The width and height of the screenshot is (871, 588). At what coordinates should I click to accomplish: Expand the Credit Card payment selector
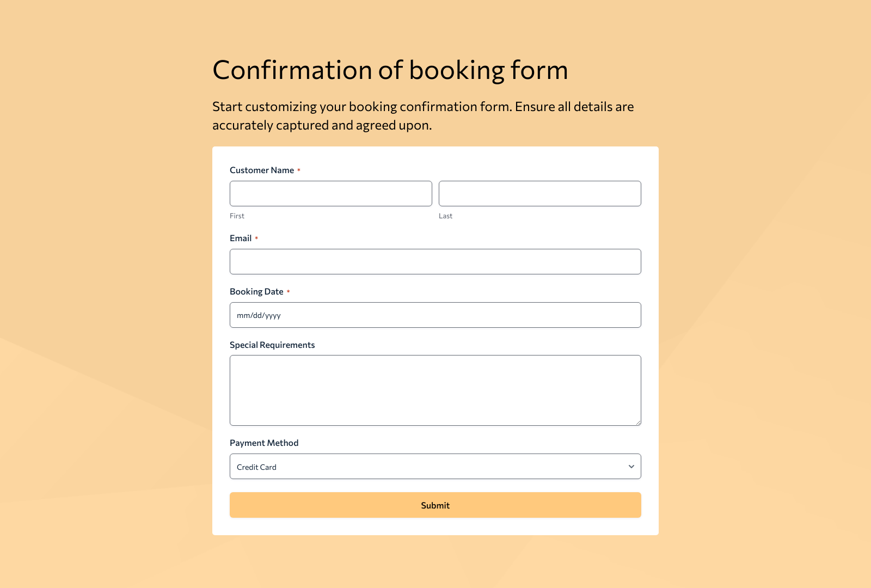pos(436,466)
